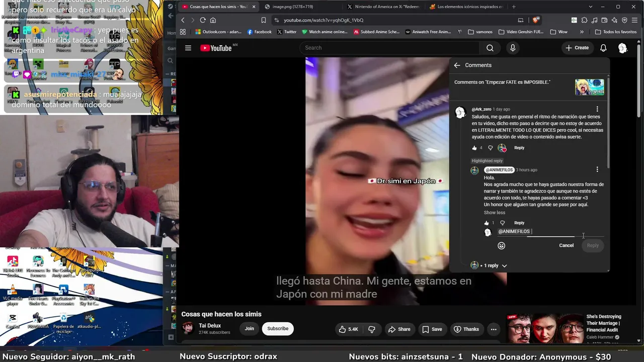Open the 'Watch anime online' bookmark

pyautogui.click(x=325, y=32)
